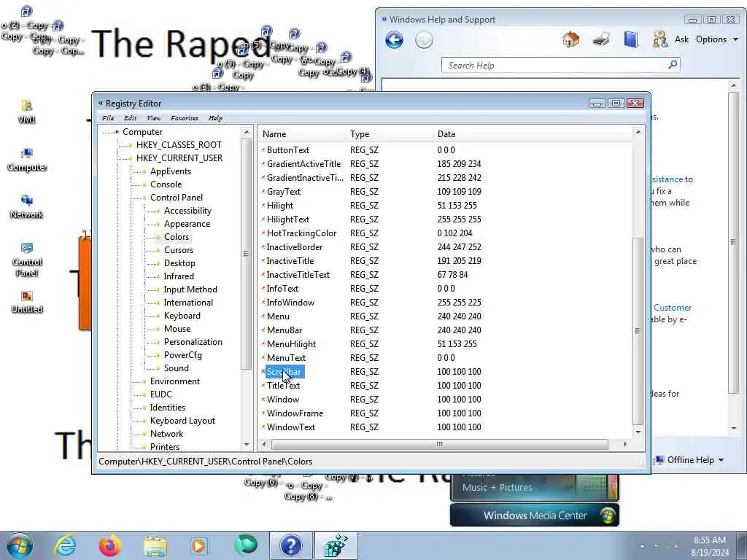
Task: Launch Internet Explorer from taskbar
Action: (x=65, y=545)
